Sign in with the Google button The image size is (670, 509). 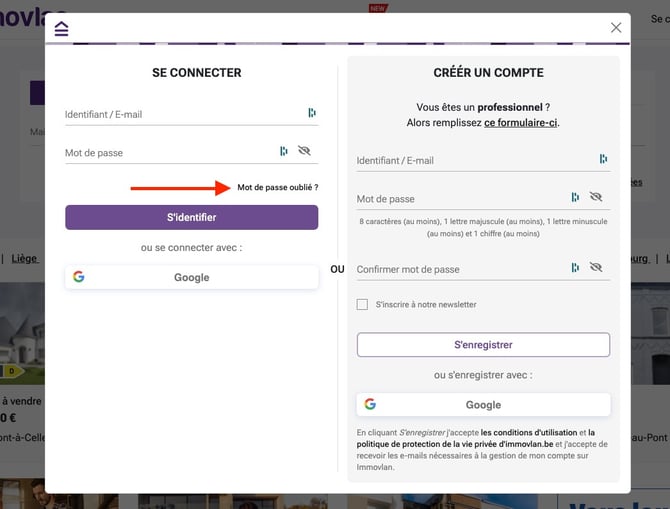(x=192, y=277)
